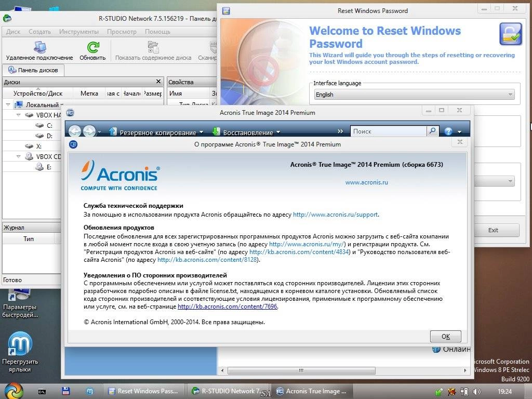The width and height of the screenshot is (532, 399).
Task: Open the http://www.acronis.ru/support link
Action: tap(335, 215)
